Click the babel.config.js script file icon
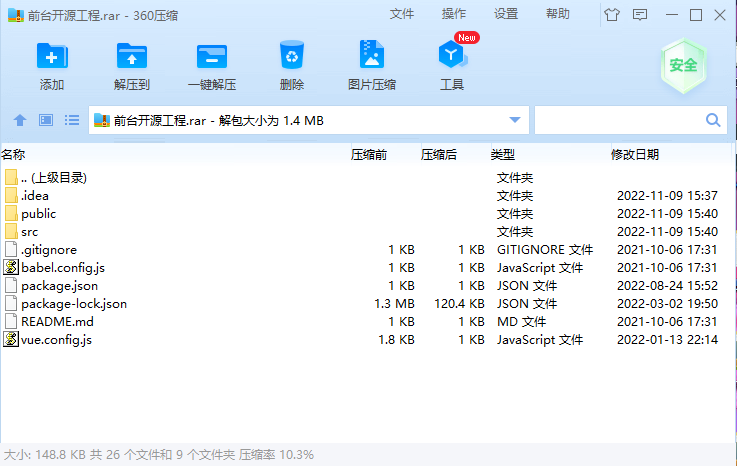Image resolution: width=737 pixels, height=466 pixels. (11, 267)
